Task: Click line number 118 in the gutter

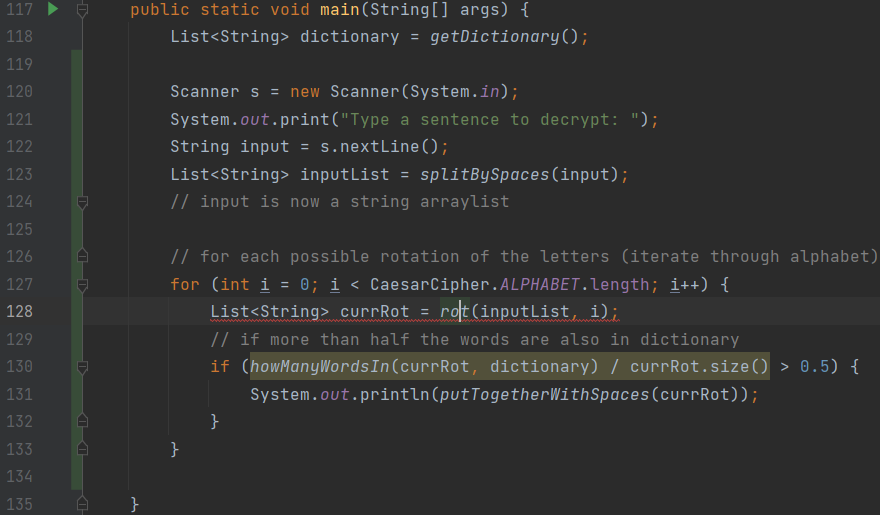Action: (19, 37)
